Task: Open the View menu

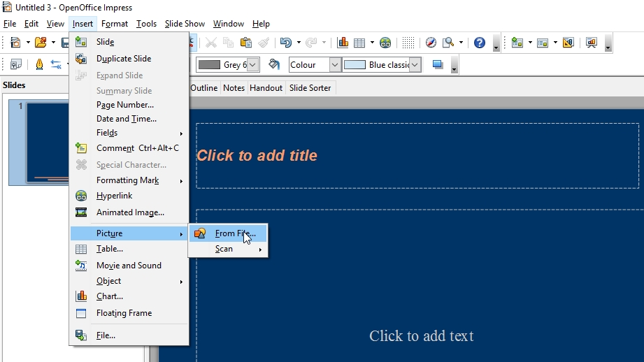Action: coord(55,24)
